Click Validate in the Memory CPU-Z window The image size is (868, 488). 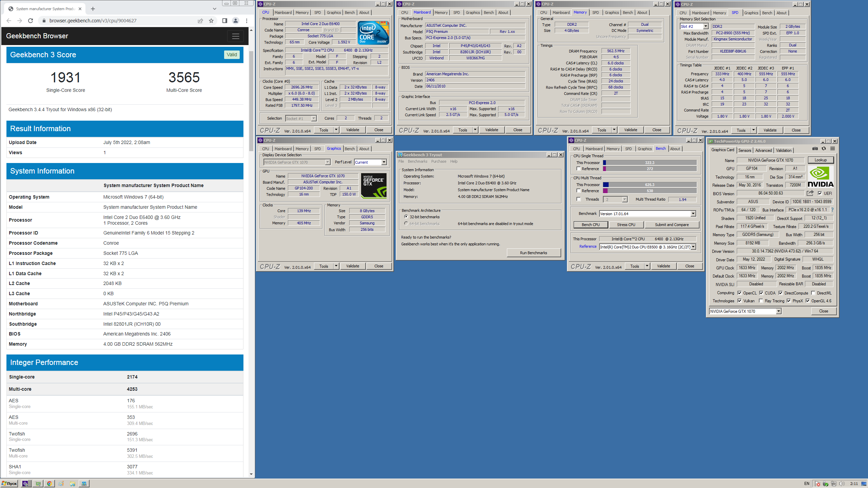pos(631,130)
